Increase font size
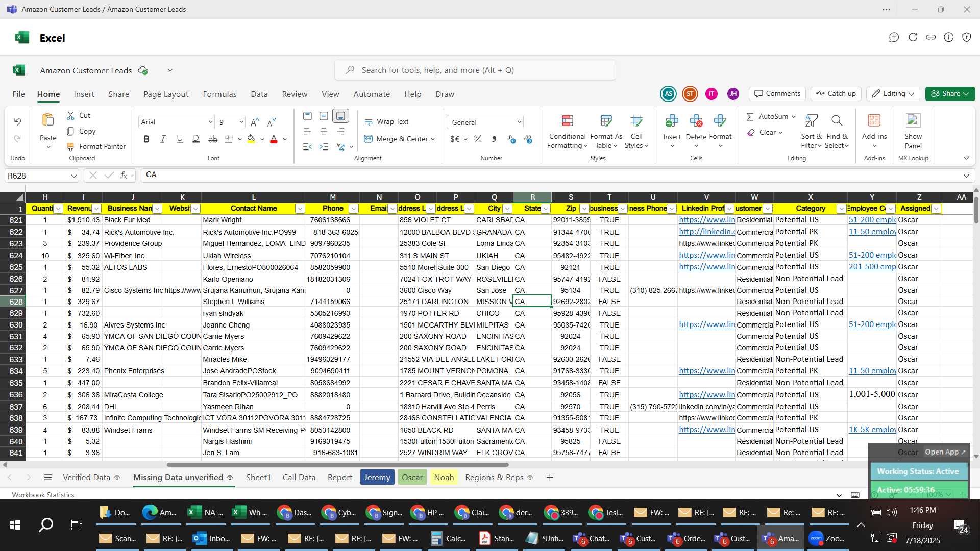 point(255,122)
